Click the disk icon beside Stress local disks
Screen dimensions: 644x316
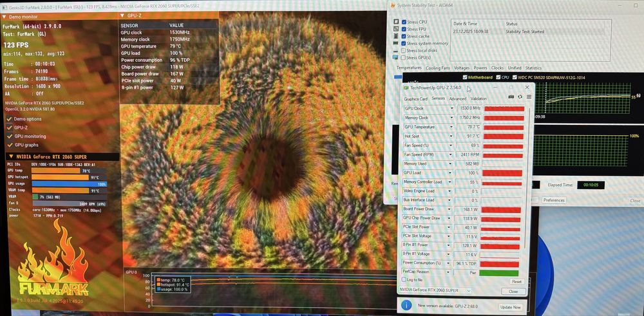pyautogui.click(x=395, y=50)
